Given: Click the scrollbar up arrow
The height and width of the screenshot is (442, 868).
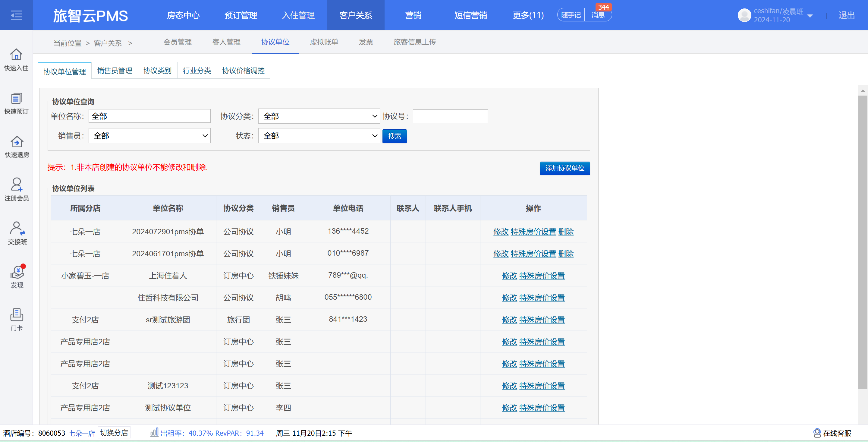Looking at the screenshot, I should pyautogui.click(x=863, y=90).
